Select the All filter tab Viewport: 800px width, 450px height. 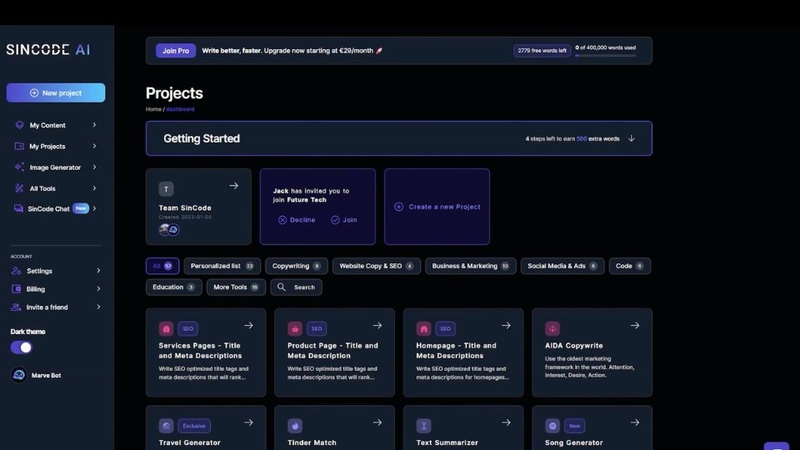tap(162, 266)
